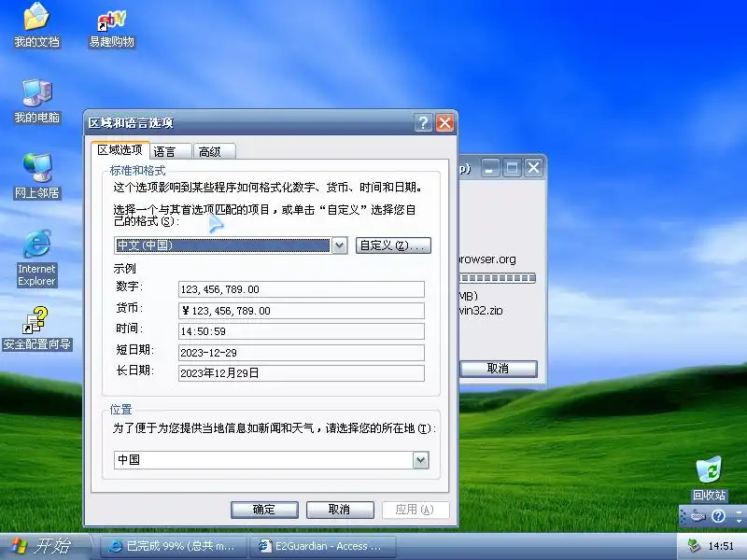The width and height of the screenshot is (747, 560).
Task: Click 取消 in the download window behind
Action: 499,369
